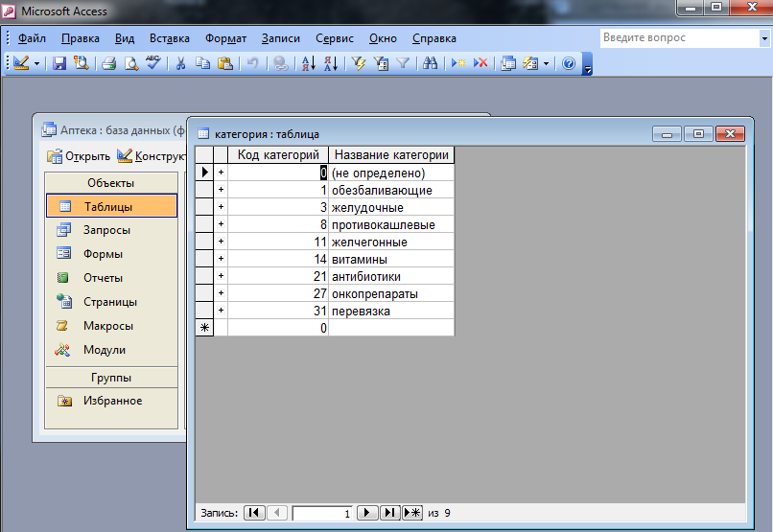Go to next record navigation button
This screenshot has height=532, width=773.
[x=366, y=513]
